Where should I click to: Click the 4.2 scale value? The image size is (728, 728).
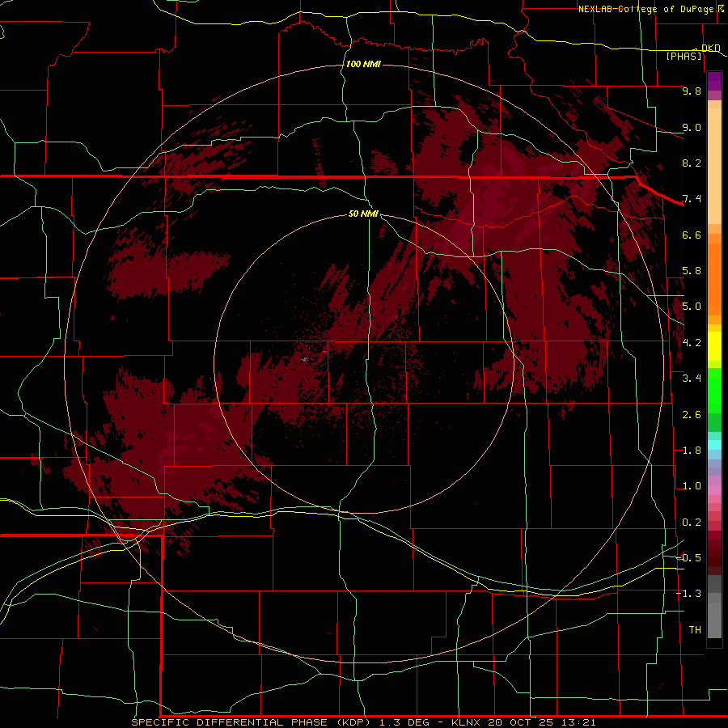pyautogui.click(x=692, y=343)
